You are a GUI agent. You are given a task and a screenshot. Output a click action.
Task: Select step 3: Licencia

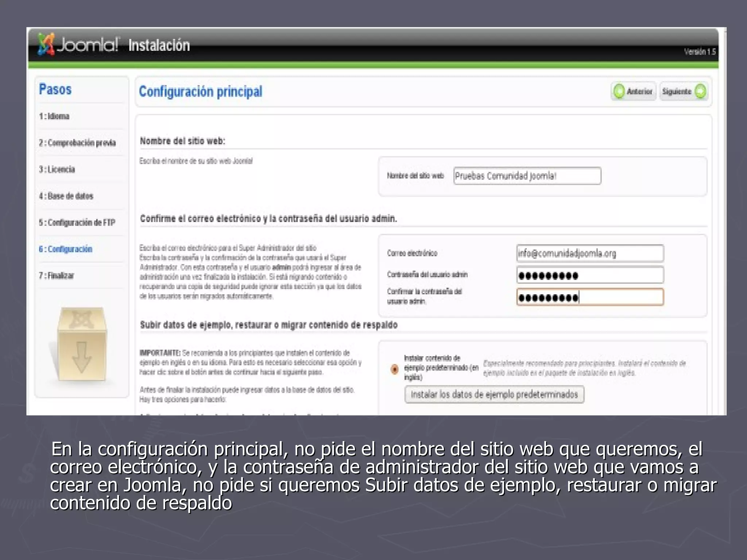(x=57, y=169)
